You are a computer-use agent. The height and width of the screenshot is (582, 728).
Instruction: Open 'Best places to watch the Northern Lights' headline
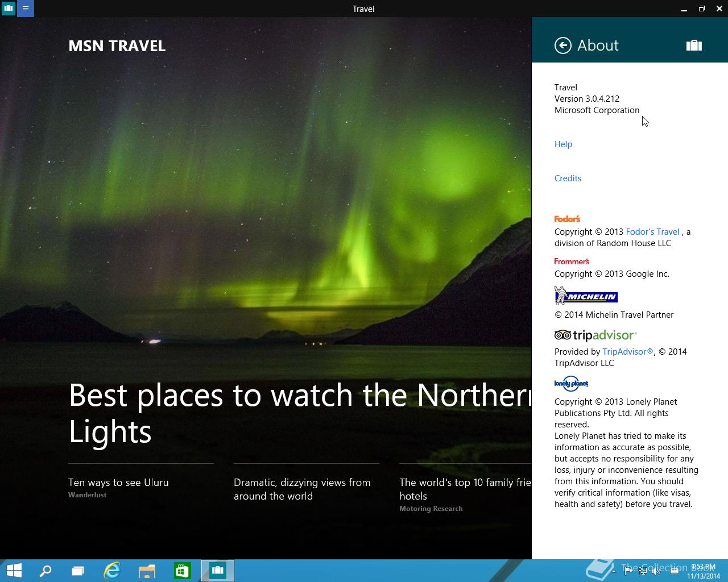point(300,413)
